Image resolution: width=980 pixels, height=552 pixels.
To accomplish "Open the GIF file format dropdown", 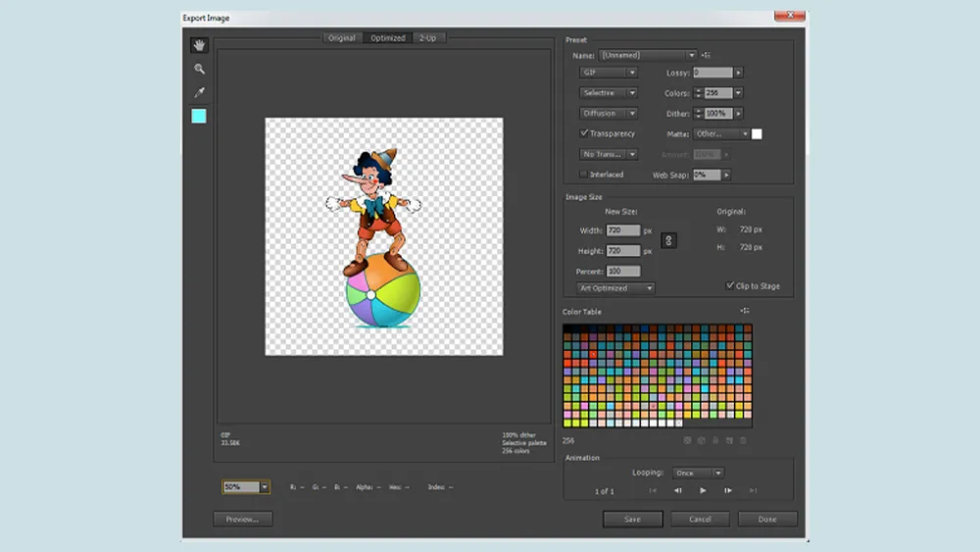I will [x=609, y=73].
